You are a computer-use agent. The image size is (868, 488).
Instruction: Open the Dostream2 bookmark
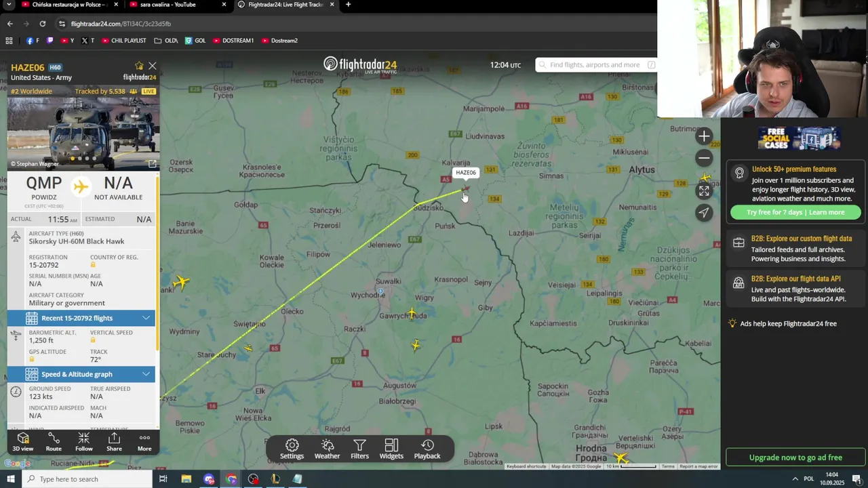click(279, 41)
